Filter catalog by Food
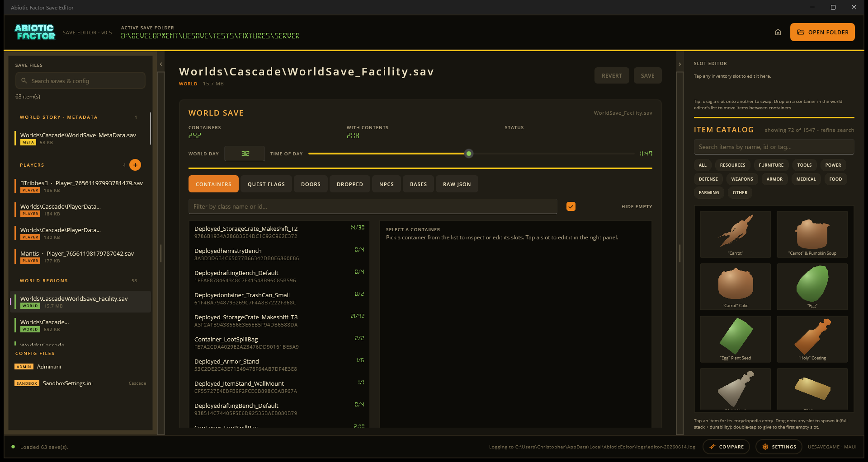The width and height of the screenshot is (868, 462). click(x=835, y=179)
